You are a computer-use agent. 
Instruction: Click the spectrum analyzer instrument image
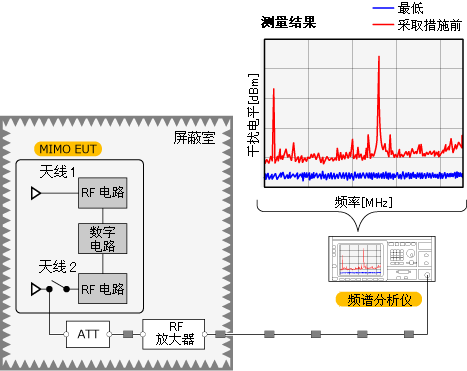(x=382, y=259)
